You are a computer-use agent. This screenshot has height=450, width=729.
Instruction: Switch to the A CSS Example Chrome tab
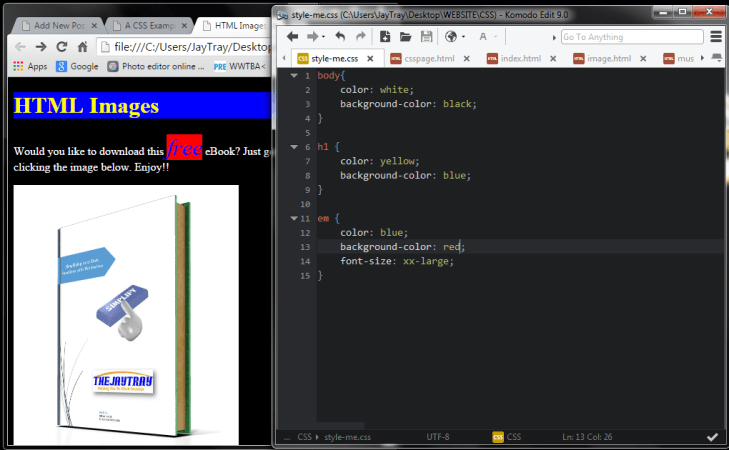click(149, 26)
